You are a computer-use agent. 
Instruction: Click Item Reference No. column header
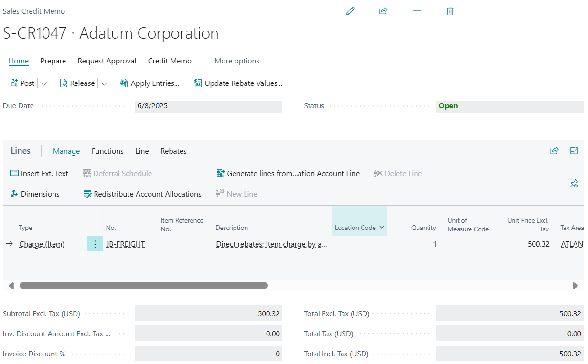pos(182,225)
